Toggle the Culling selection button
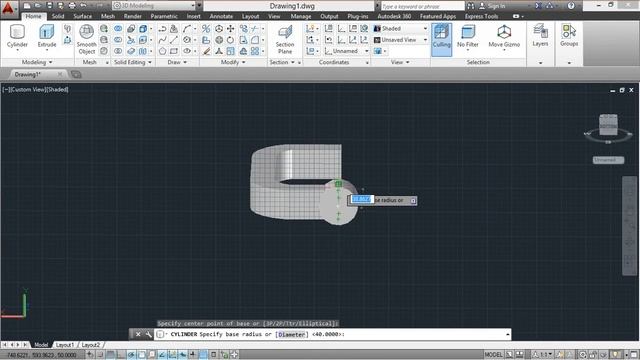This screenshot has width=640, height=360. point(441,39)
